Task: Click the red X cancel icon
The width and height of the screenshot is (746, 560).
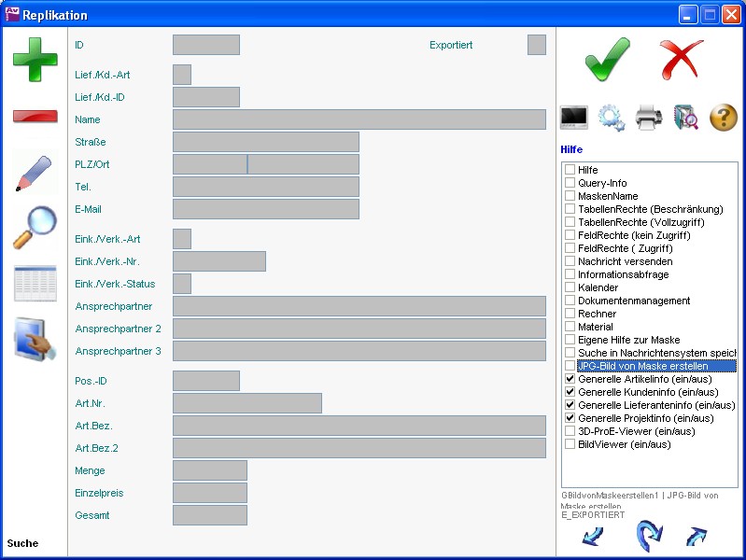Action: point(682,60)
